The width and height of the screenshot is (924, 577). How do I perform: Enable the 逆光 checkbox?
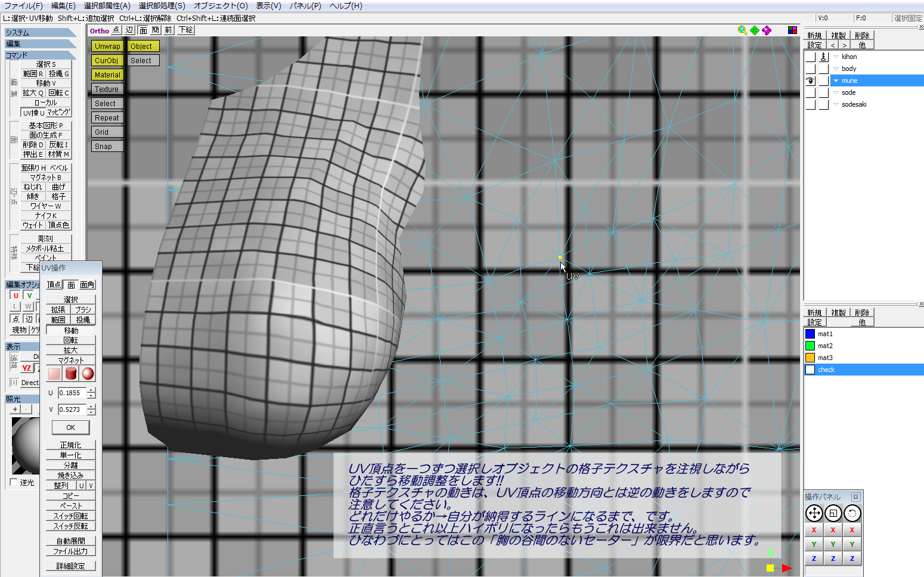pyautogui.click(x=14, y=482)
